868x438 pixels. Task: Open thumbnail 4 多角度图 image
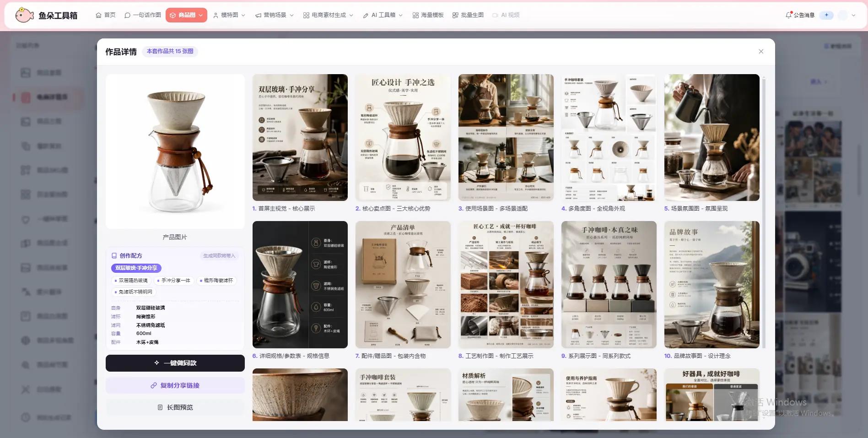[x=609, y=137]
